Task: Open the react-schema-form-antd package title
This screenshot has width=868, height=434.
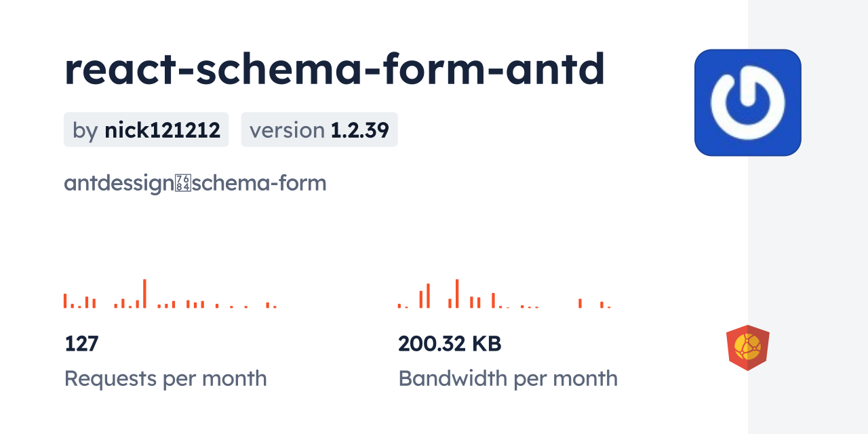Action: tap(334, 70)
